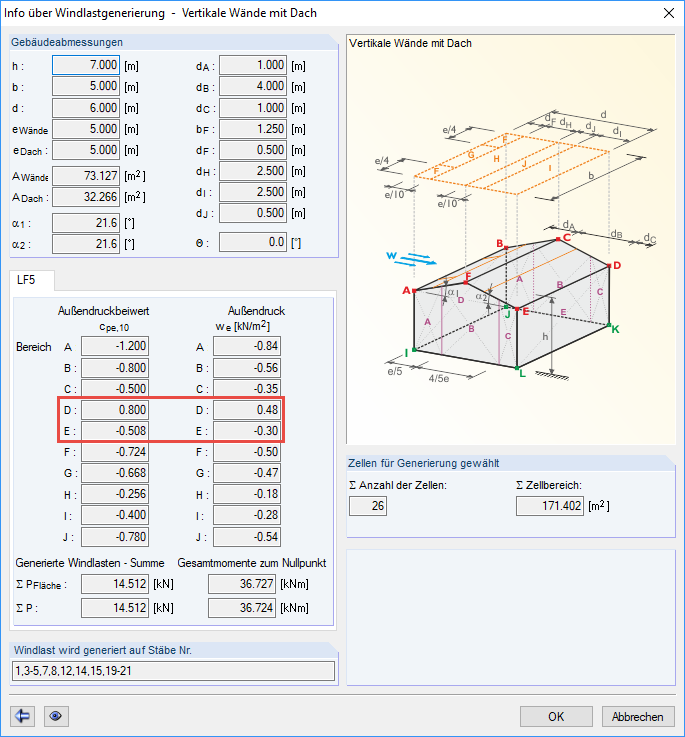The height and width of the screenshot is (737, 685).
Task: Click cpe,10 value -0.508 for zone E
Action: click(115, 431)
